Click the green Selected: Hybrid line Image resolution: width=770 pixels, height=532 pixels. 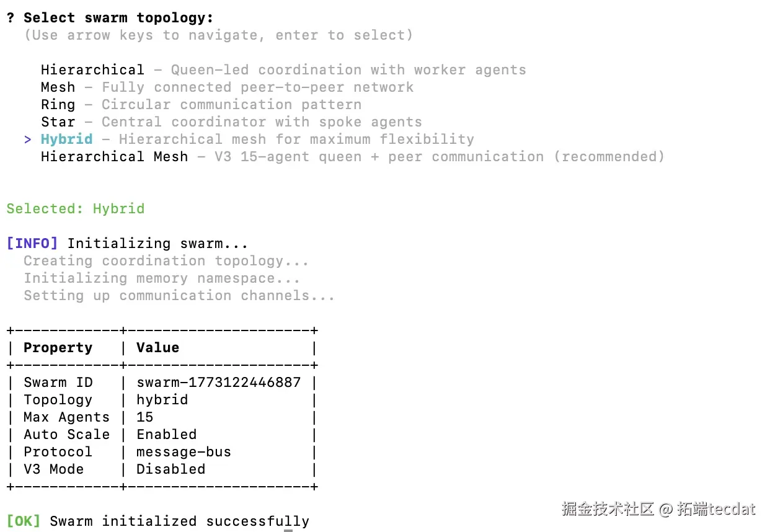click(75, 209)
